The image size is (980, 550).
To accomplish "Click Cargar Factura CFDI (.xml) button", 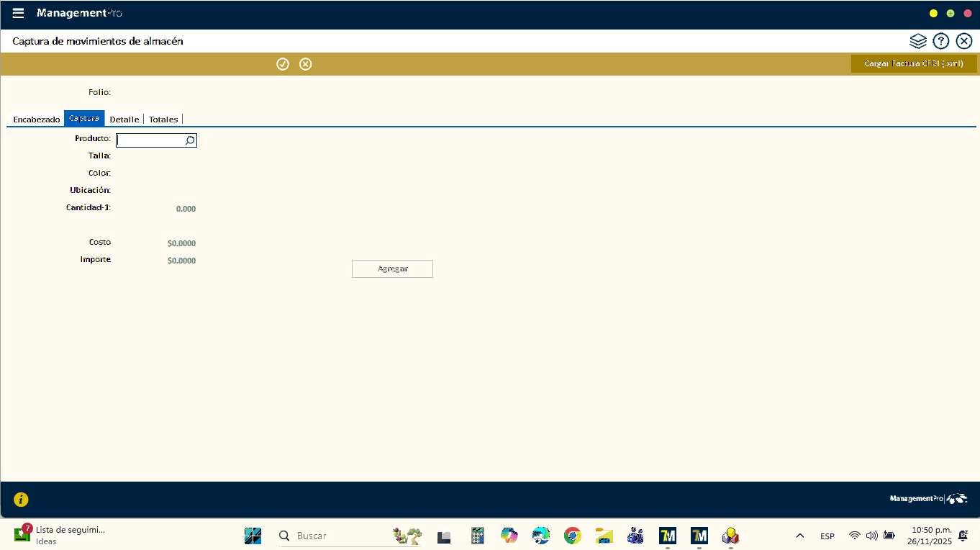I will click(914, 64).
